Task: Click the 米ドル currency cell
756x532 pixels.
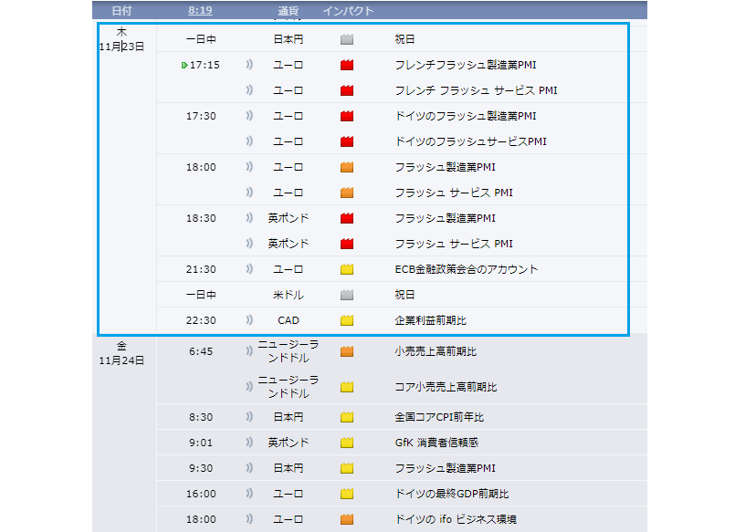Action: tap(289, 295)
